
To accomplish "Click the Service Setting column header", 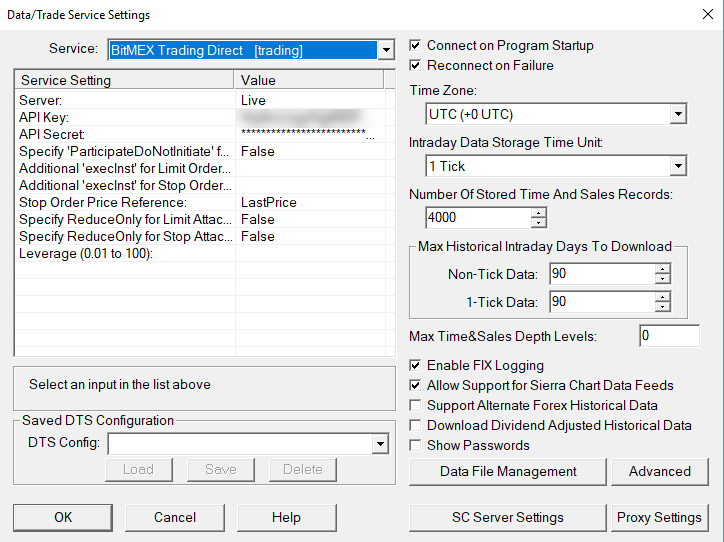I will [125, 80].
